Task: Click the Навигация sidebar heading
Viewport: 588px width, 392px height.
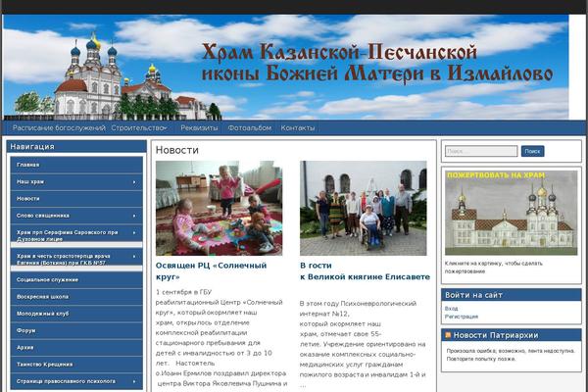Action: click(x=32, y=147)
